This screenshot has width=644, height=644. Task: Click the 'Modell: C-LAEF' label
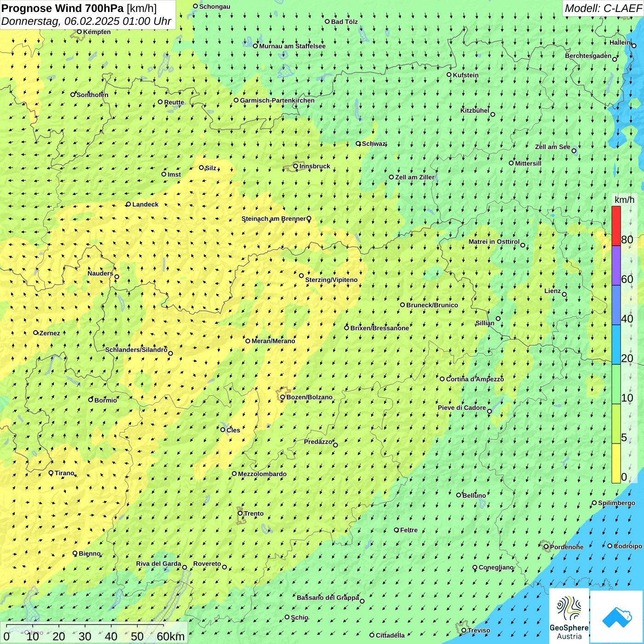coord(603,8)
